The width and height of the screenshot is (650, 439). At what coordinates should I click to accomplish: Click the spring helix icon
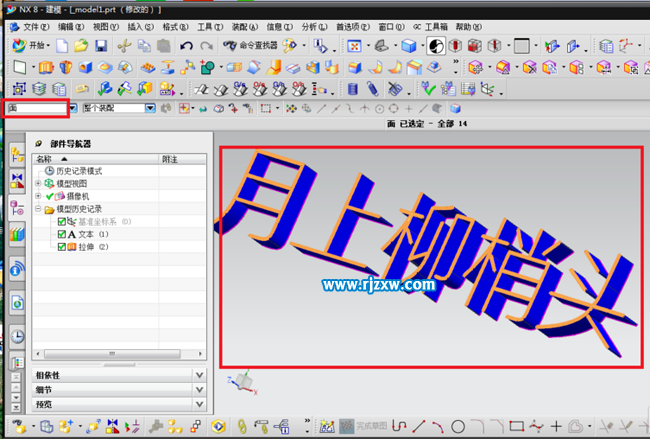[x=373, y=89]
